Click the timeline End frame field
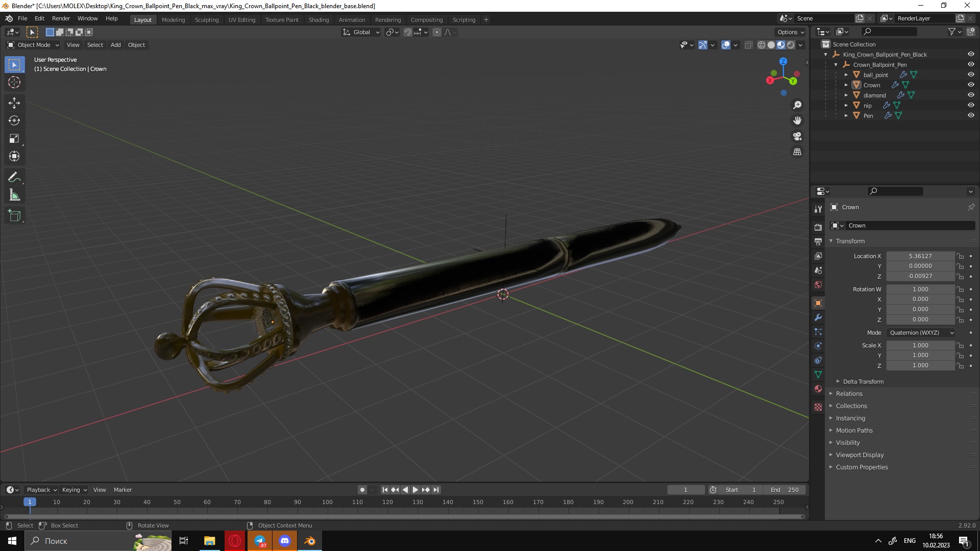This screenshot has width=980, height=551. 785,490
